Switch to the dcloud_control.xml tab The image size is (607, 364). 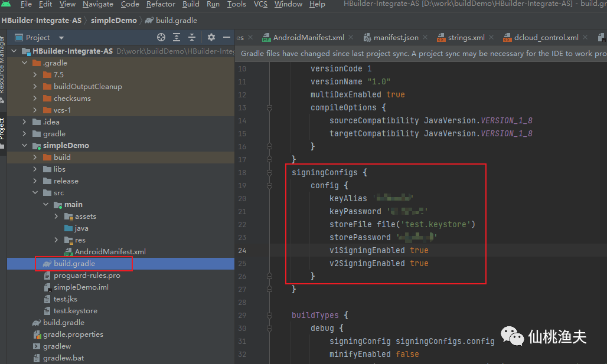point(546,38)
